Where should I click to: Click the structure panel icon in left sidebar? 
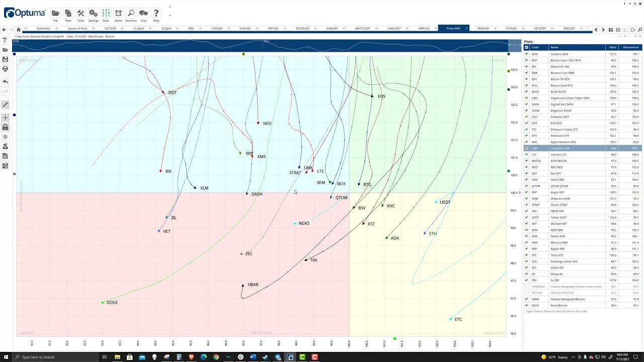pos(5,40)
